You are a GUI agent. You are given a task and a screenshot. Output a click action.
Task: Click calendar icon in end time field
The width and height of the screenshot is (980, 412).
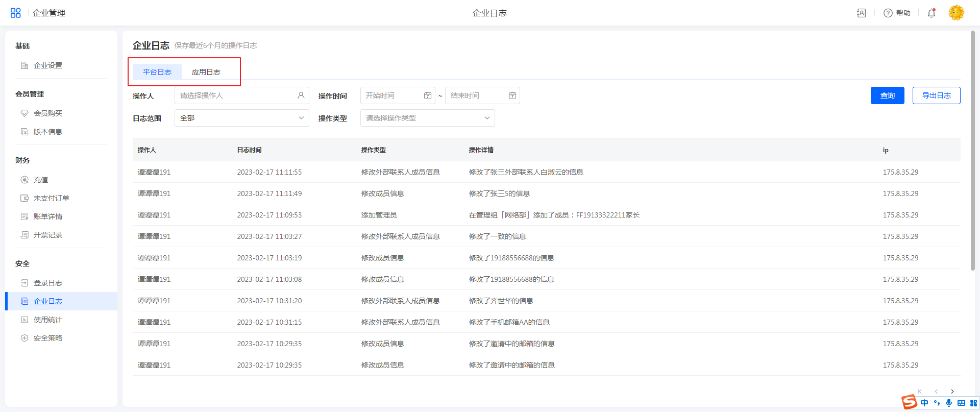[512, 96]
